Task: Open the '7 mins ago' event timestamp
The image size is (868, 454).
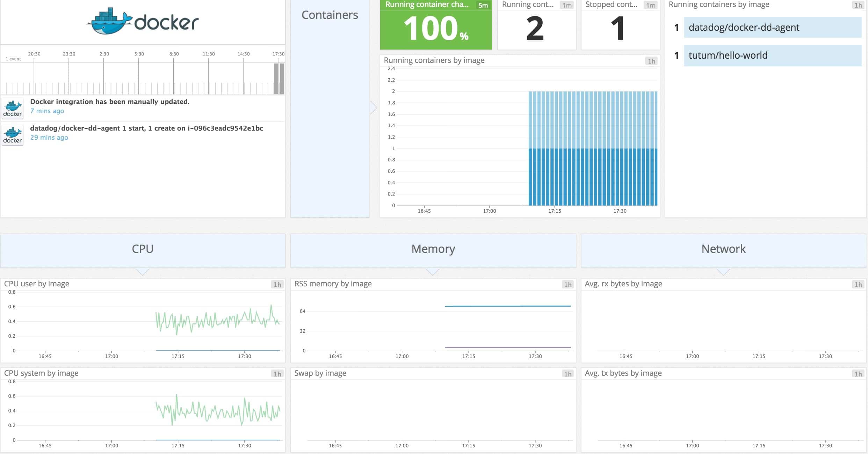Action: coord(47,111)
